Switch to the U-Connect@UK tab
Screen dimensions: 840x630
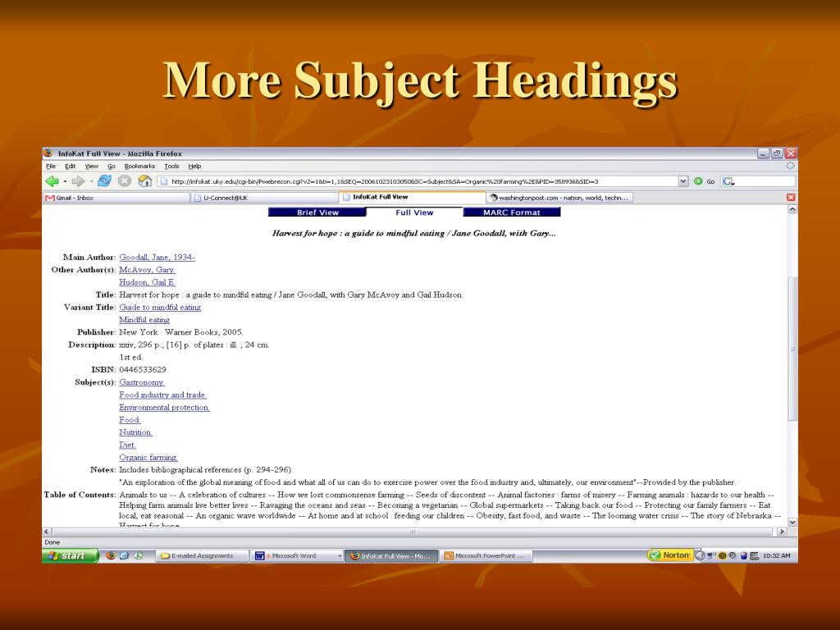(265, 198)
